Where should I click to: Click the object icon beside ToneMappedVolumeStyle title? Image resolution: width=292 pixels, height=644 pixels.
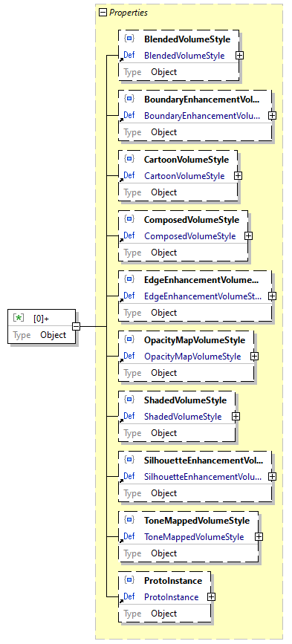click(129, 521)
